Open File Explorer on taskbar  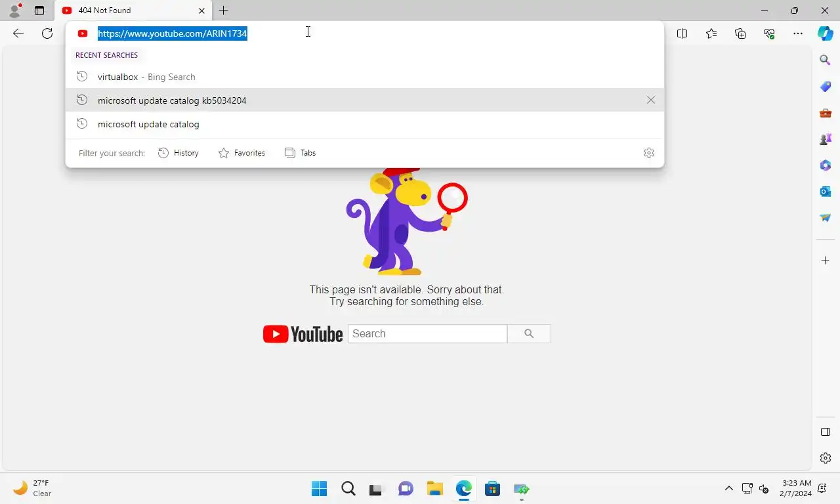[x=434, y=488]
